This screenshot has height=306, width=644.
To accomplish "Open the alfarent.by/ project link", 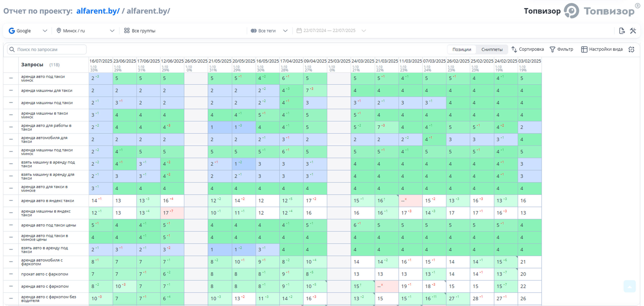I will pos(98,11).
